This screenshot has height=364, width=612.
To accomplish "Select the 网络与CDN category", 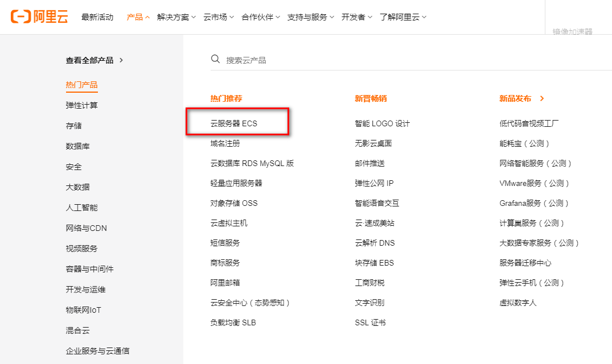I will click(x=87, y=228).
